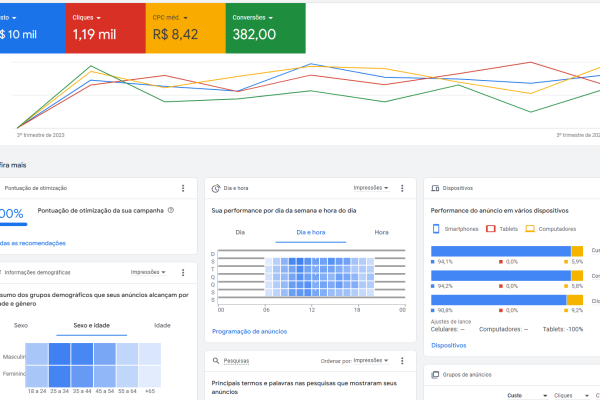Click the 382,00 conversions value
The width and height of the screenshot is (600, 400).
254,34
